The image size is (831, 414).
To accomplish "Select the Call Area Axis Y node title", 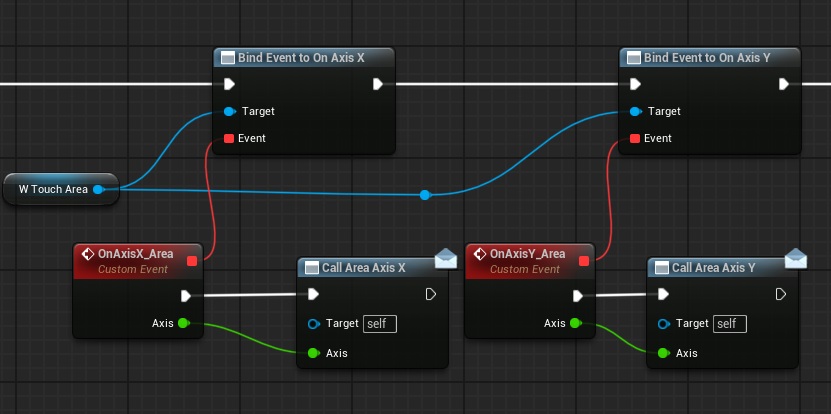I will (714, 268).
